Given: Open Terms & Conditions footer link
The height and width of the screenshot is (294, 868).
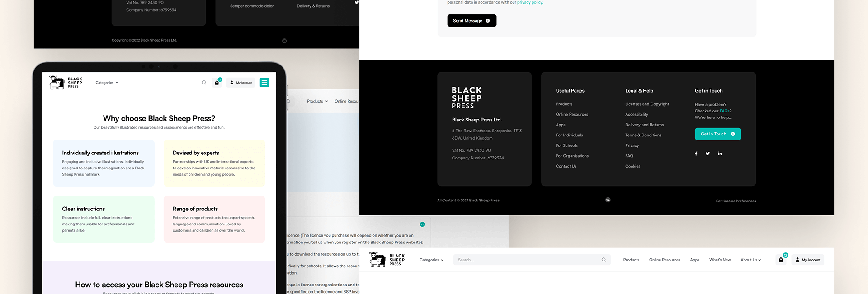Looking at the screenshot, I should [x=643, y=135].
